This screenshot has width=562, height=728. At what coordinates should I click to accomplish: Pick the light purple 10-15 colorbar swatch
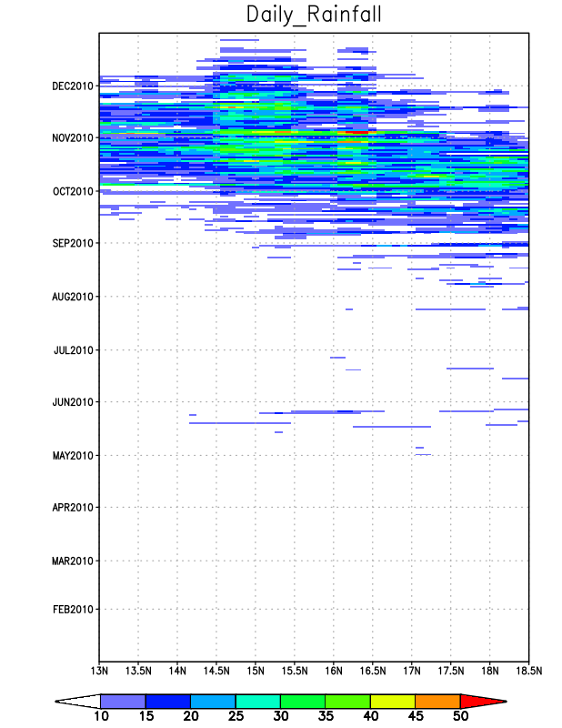pyautogui.click(x=123, y=701)
